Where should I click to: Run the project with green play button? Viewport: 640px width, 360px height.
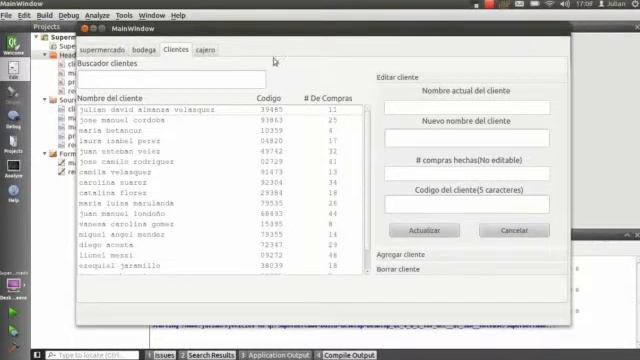click(x=13, y=313)
